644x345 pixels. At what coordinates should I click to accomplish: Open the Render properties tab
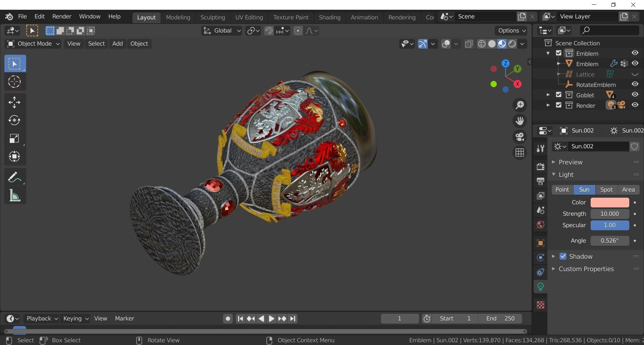(540, 167)
